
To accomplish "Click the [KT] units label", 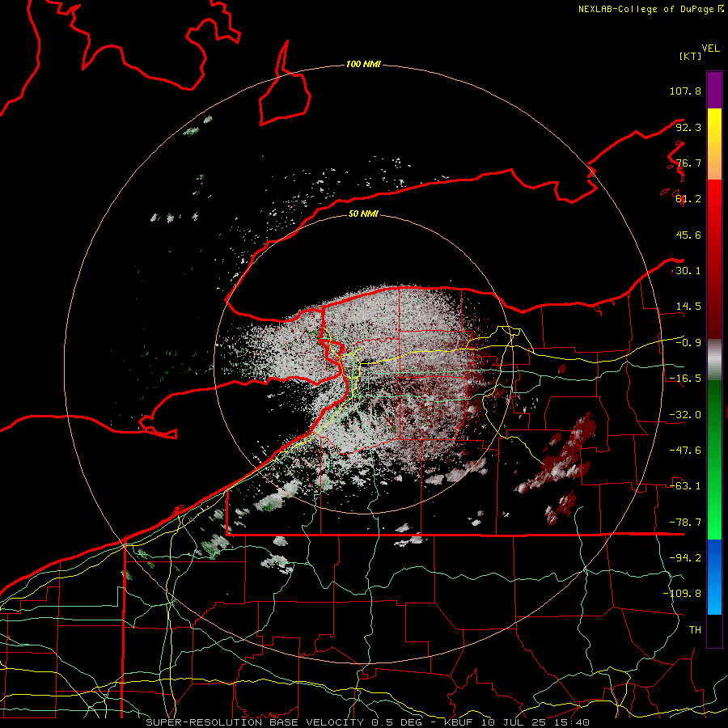I will click(x=691, y=56).
